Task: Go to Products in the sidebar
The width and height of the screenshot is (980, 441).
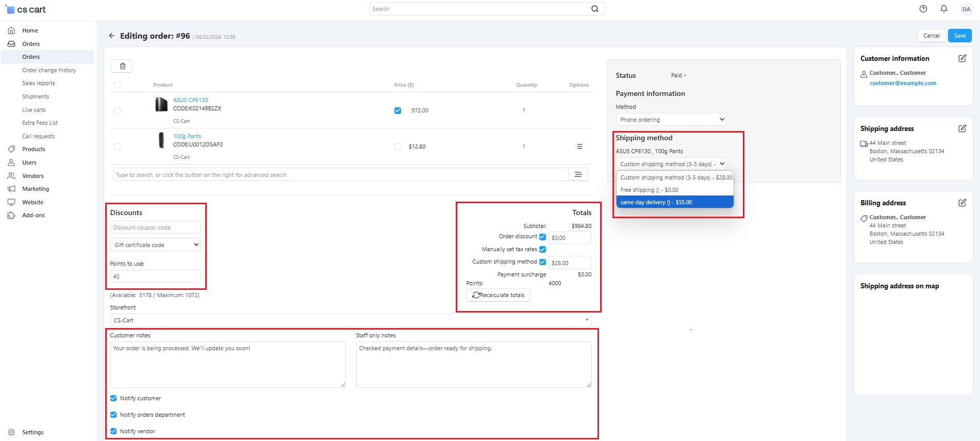Action: (x=34, y=149)
